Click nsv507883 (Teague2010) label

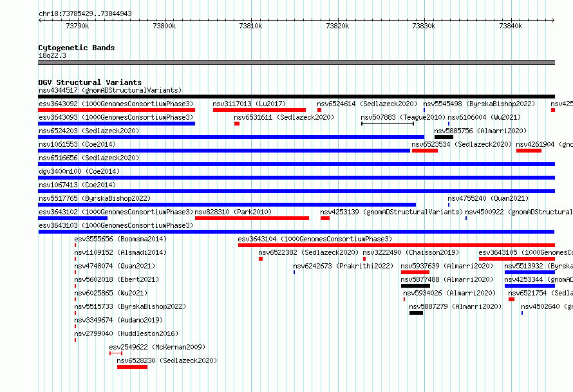pos(403,117)
